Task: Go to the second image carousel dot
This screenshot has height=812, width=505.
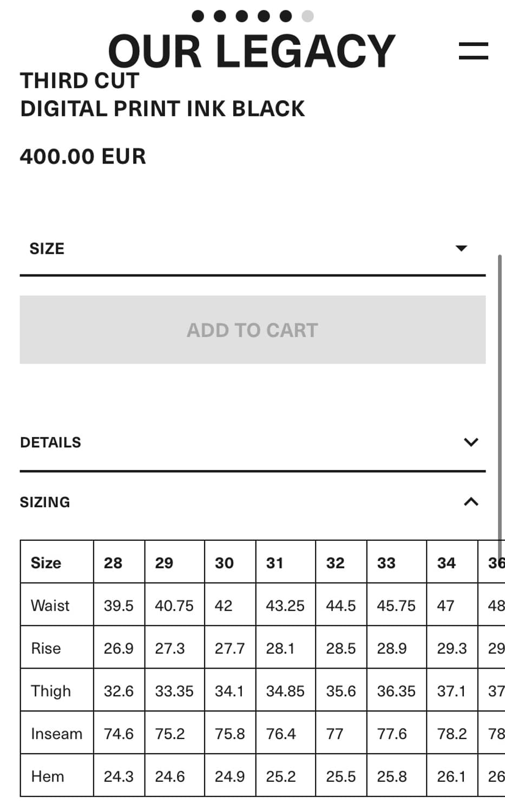Action: [220, 16]
